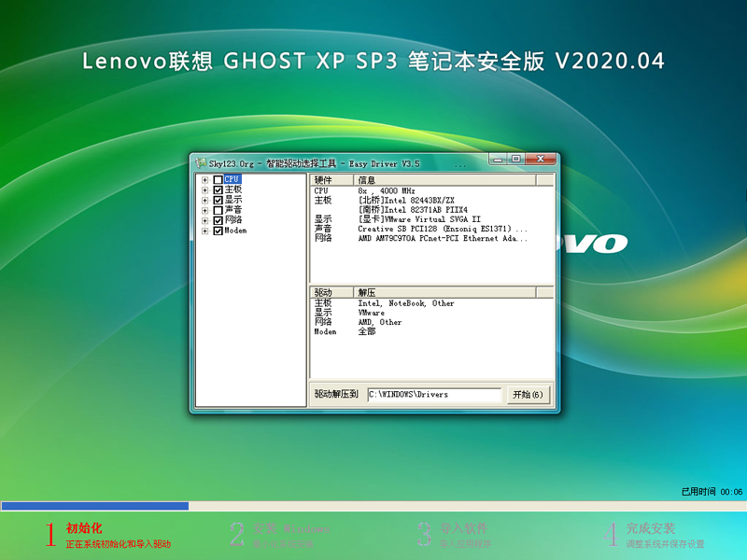Select the AMD AM79C970A PCnet-PCI Ethernet row
This screenshot has width=747, height=560.
point(431,239)
